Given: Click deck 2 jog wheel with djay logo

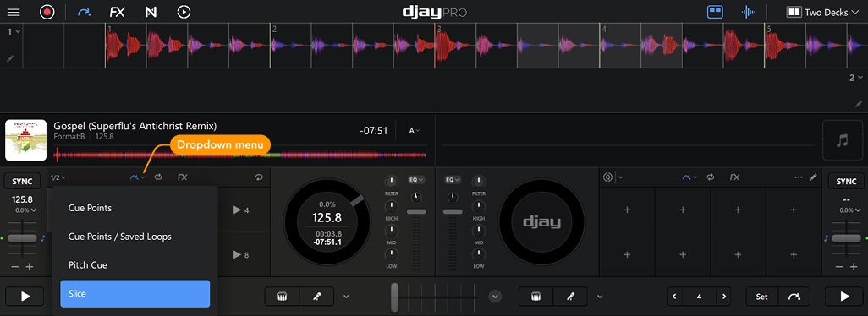Looking at the screenshot, I should pyautogui.click(x=542, y=221).
